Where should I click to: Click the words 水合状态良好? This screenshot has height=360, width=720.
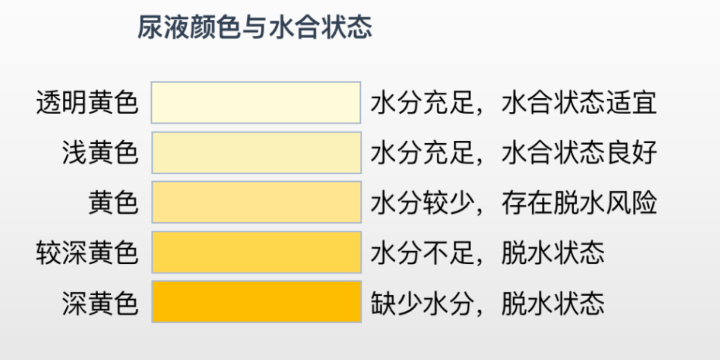[579, 152]
